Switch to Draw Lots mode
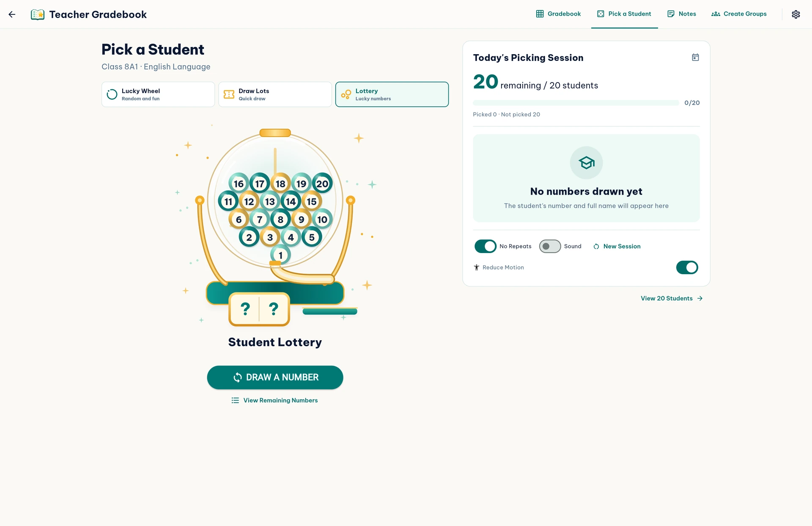 (x=275, y=94)
